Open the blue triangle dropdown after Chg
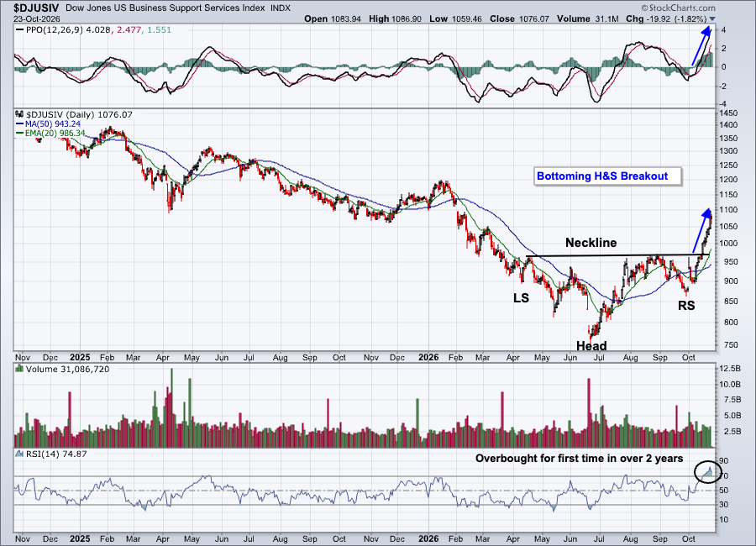Image resolution: width=756 pixels, height=546 pixels. [x=712, y=19]
